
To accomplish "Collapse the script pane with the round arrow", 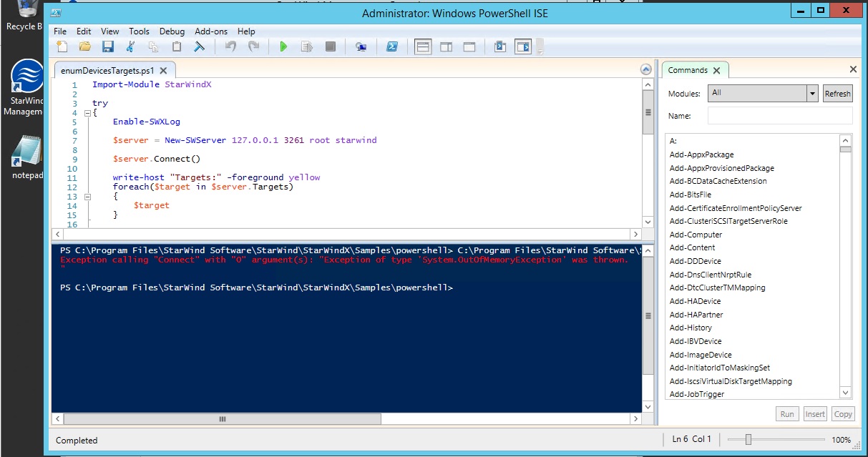I will tap(646, 70).
